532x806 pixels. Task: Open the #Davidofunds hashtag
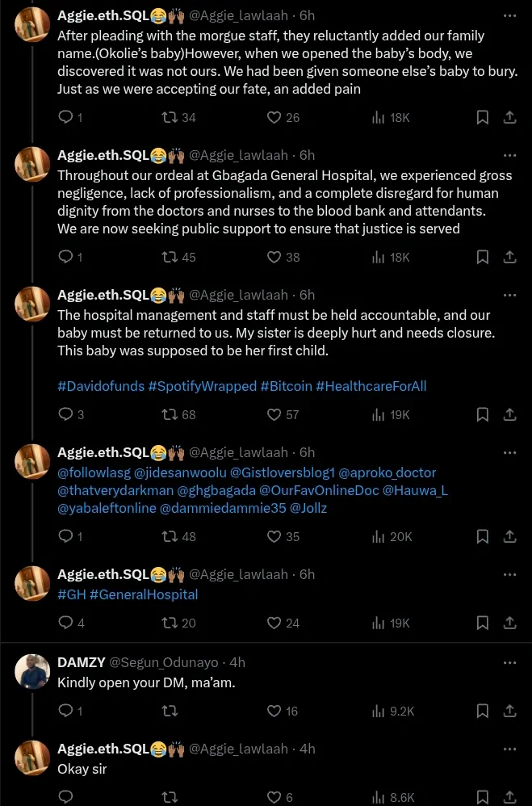(x=101, y=386)
